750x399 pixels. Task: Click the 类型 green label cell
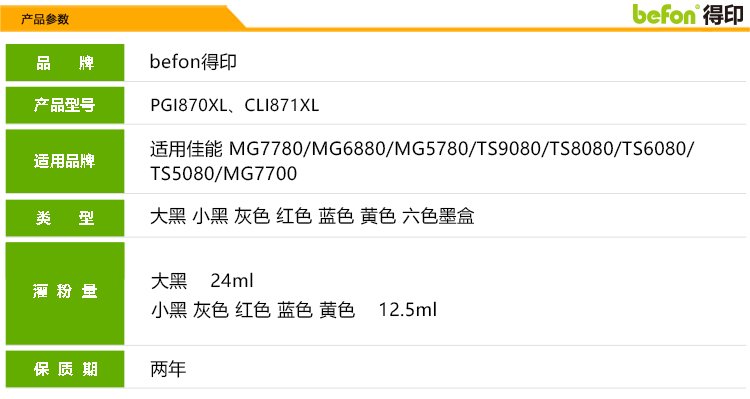click(65, 218)
